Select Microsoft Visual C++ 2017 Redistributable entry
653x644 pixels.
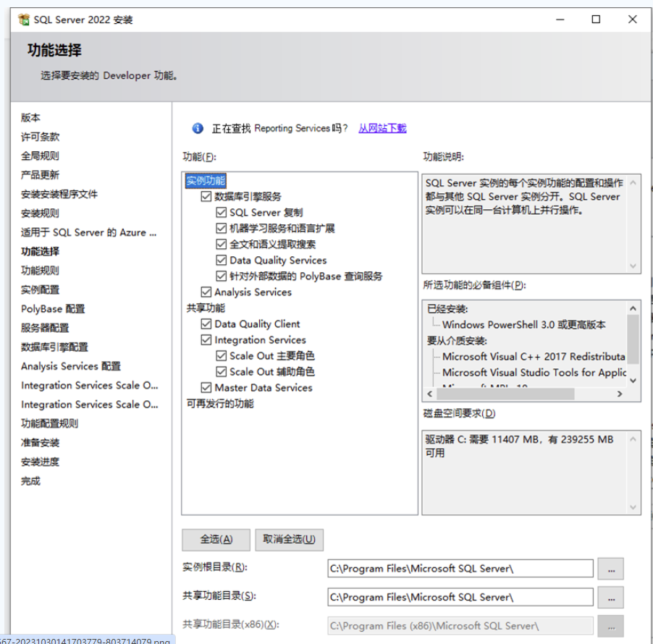(534, 357)
